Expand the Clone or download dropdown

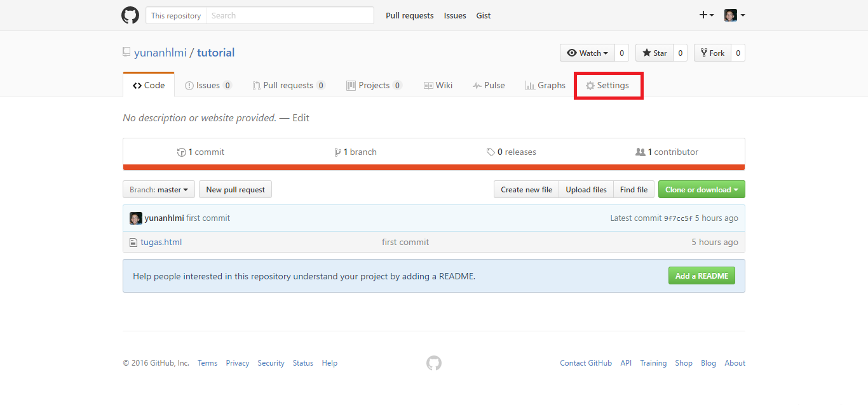tap(702, 189)
